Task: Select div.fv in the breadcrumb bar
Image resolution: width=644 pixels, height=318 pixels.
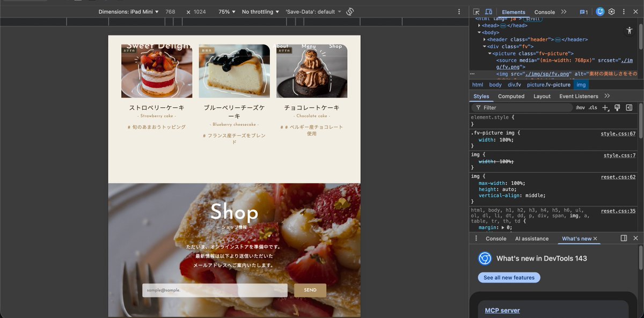Action: pos(514,85)
